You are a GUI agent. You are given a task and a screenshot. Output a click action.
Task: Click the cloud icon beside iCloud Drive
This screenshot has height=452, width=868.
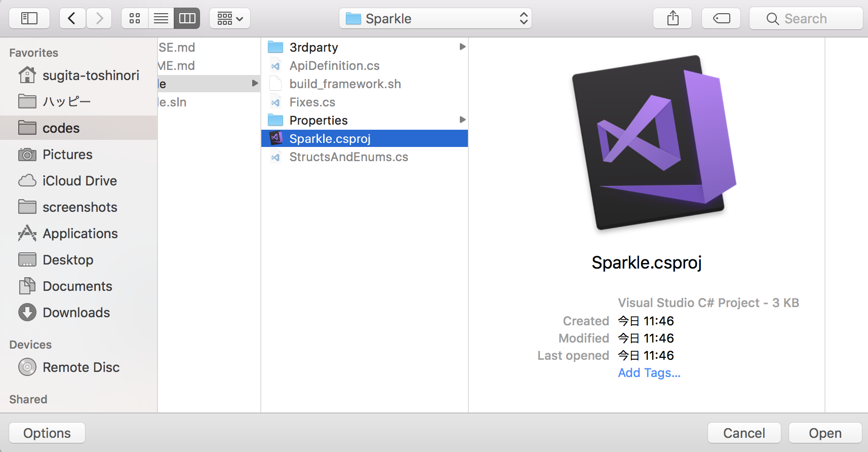coord(27,181)
